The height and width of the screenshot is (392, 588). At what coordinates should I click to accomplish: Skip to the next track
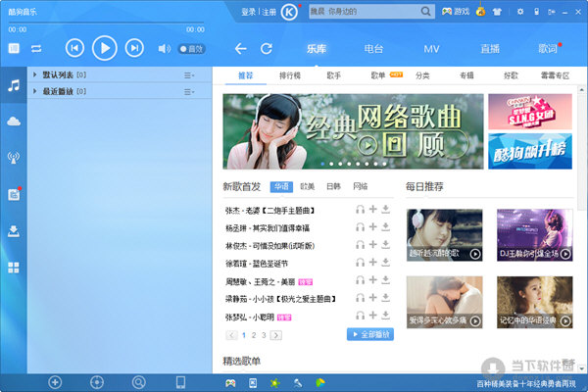[134, 48]
